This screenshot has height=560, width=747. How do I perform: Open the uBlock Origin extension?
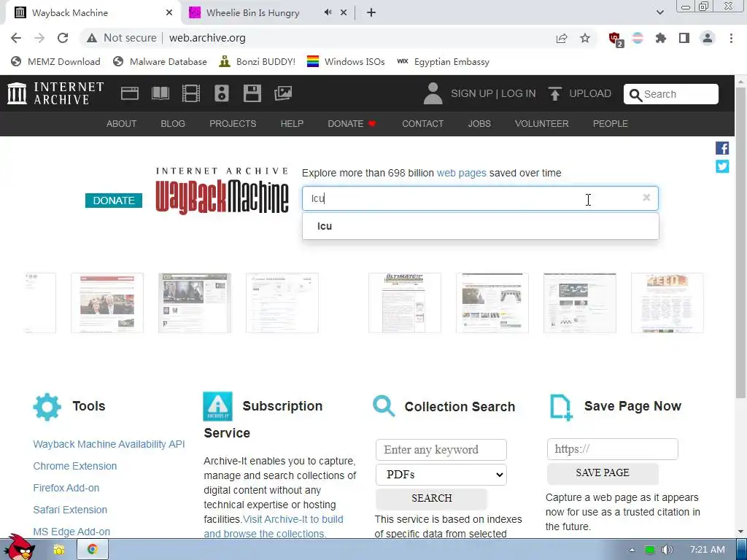pyautogui.click(x=616, y=39)
